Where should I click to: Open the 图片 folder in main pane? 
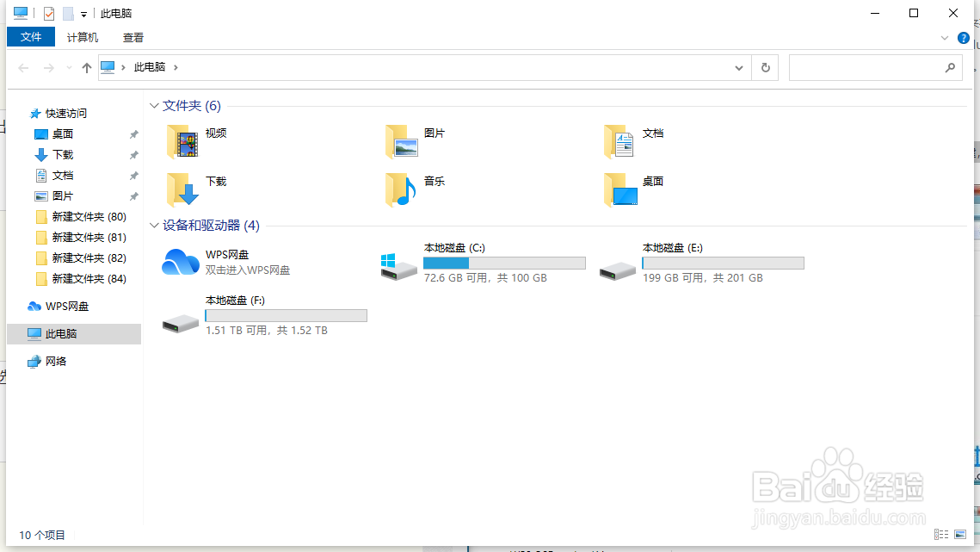(x=401, y=141)
